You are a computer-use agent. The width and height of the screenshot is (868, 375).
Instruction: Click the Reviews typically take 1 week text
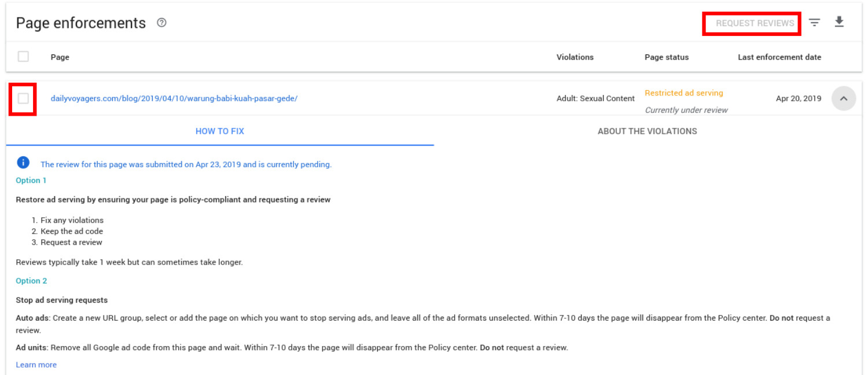129,263
